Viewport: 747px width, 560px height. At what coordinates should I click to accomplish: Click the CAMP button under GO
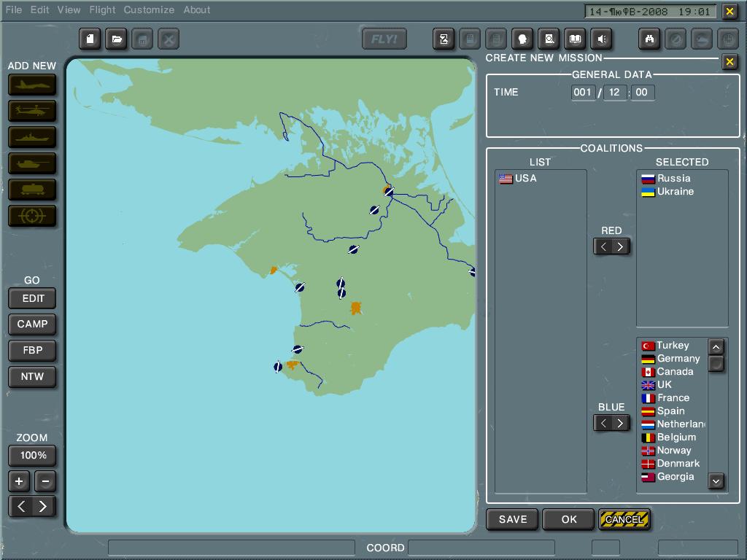pos(32,324)
